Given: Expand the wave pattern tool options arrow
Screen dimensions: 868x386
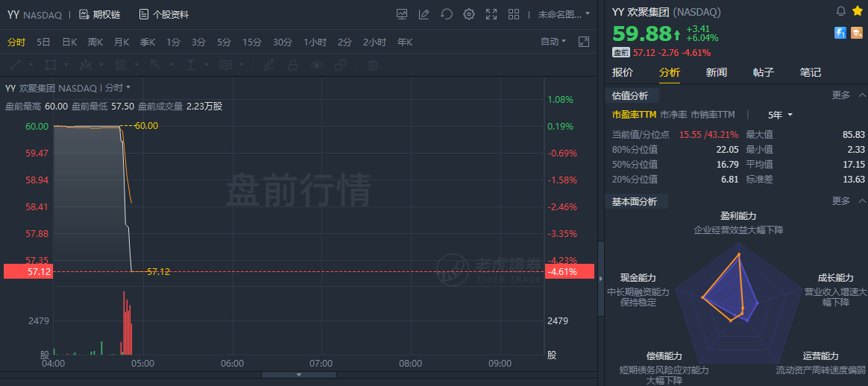Looking at the screenshot, I should click(101, 65).
